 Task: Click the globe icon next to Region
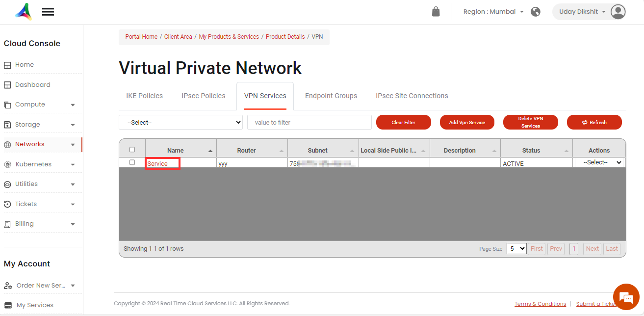click(x=536, y=12)
